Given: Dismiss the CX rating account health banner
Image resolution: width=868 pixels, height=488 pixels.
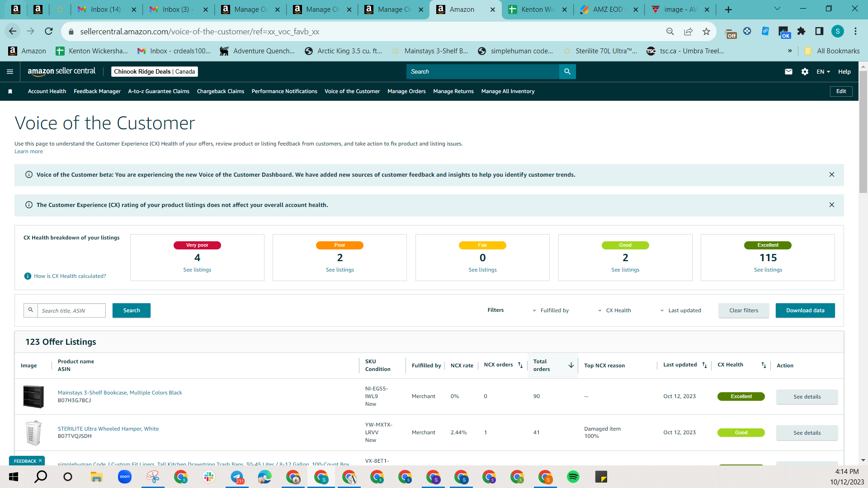Looking at the screenshot, I should [x=831, y=205].
